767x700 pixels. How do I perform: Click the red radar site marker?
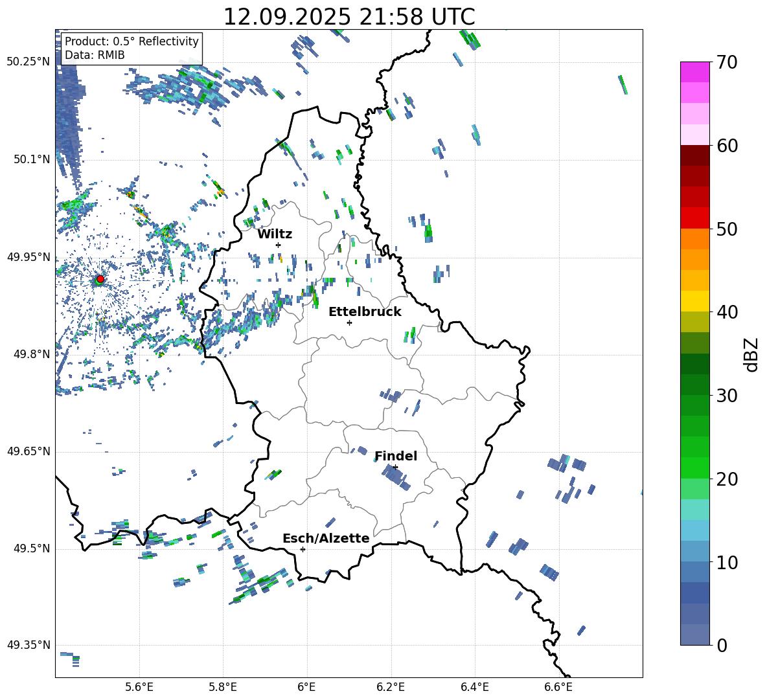pyautogui.click(x=100, y=278)
